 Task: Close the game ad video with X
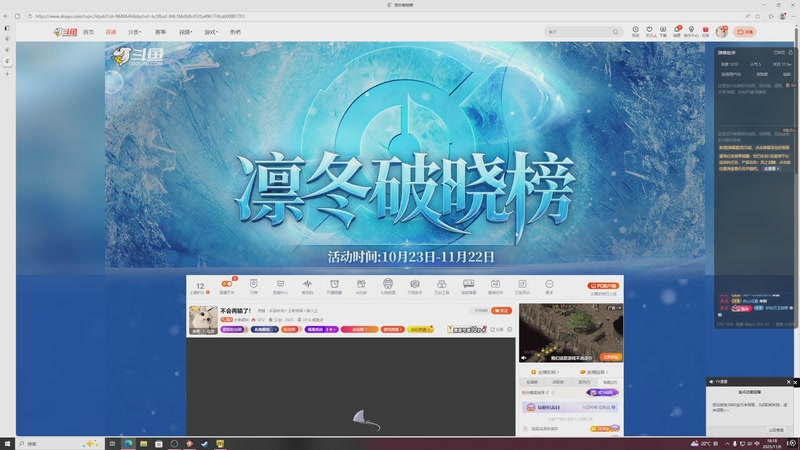pyautogui.click(x=619, y=308)
